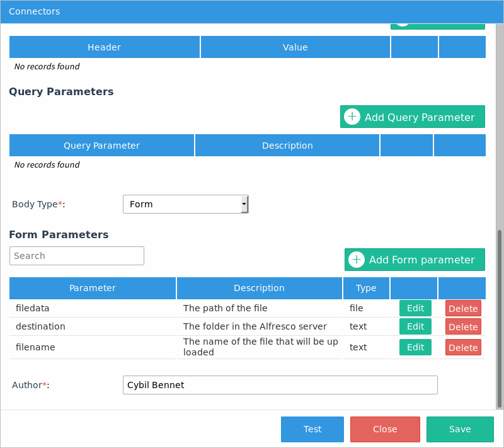The width and height of the screenshot is (504, 448).
Task: Edit the destination form parameter
Action: [x=415, y=326]
